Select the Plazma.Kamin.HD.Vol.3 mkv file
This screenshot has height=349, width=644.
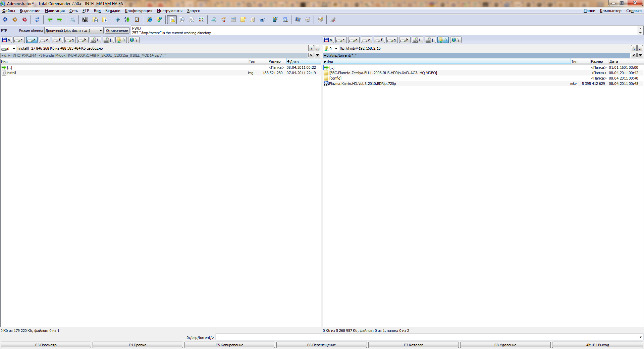point(362,84)
